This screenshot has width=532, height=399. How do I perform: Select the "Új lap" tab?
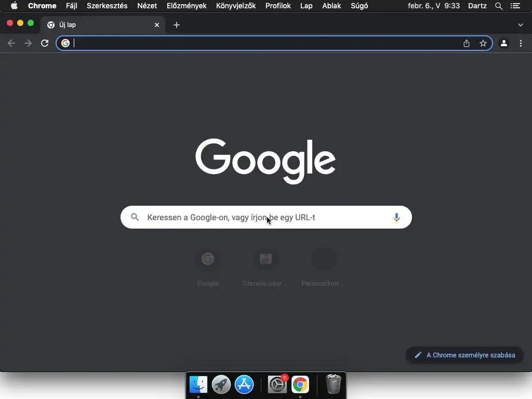103,25
